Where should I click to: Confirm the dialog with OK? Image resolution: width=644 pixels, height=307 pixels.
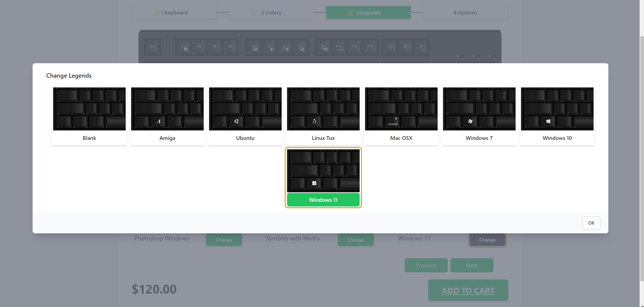point(591,223)
